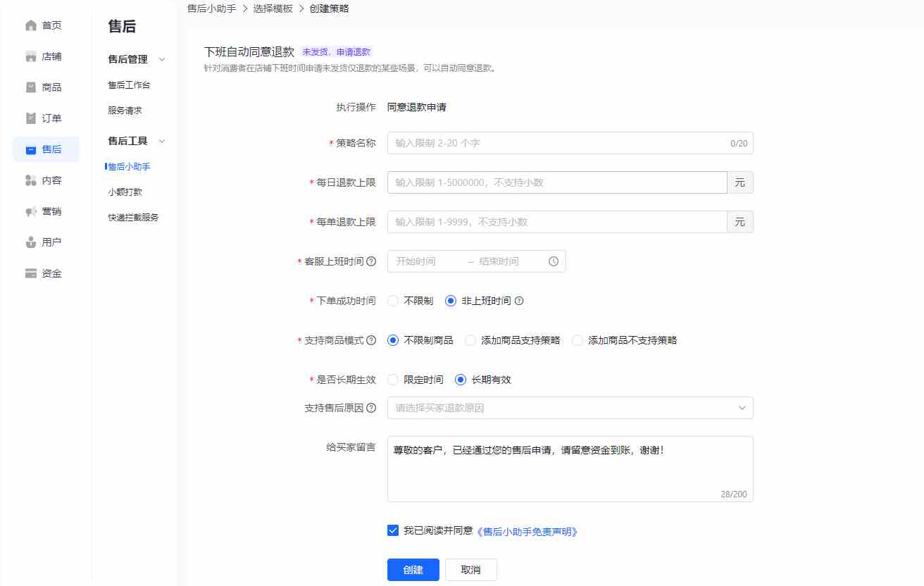Click the 首页 home icon
924x586 pixels.
30,25
